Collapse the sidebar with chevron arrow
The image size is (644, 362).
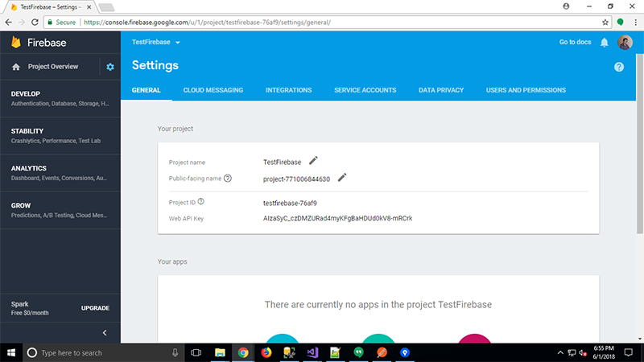tap(104, 332)
